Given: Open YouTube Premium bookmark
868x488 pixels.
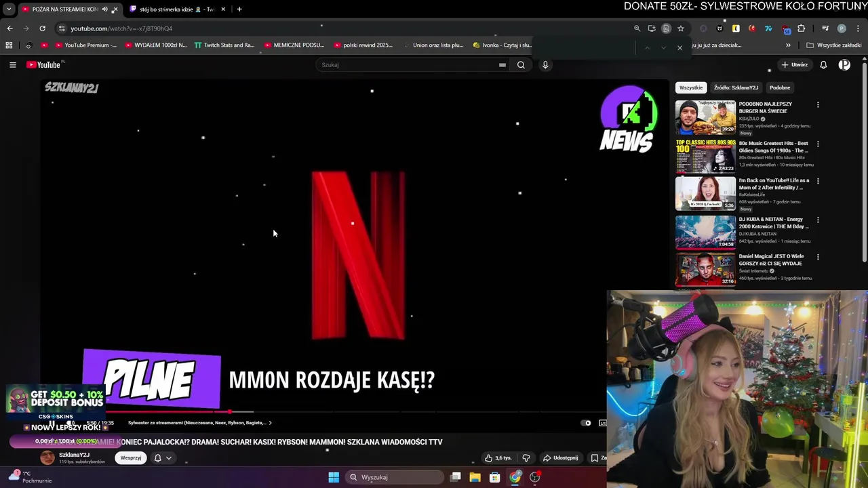Looking at the screenshot, I should point(85,45).
